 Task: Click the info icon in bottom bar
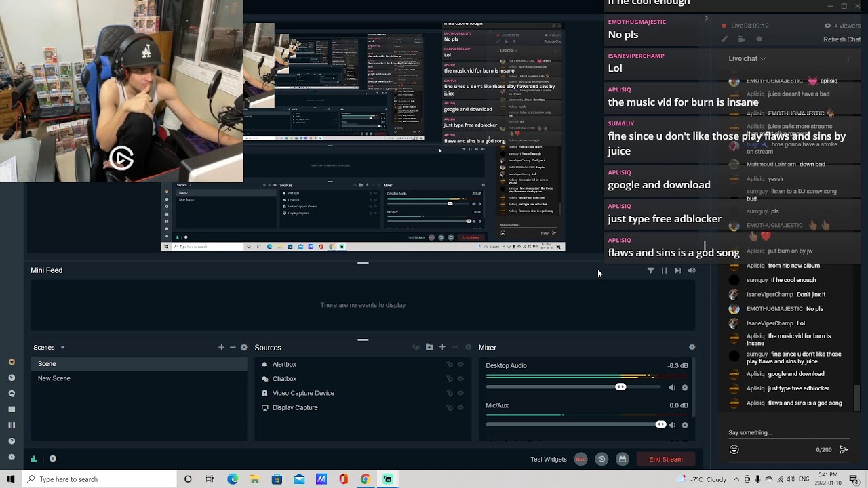pyautogui.click(x=53, y=459)
